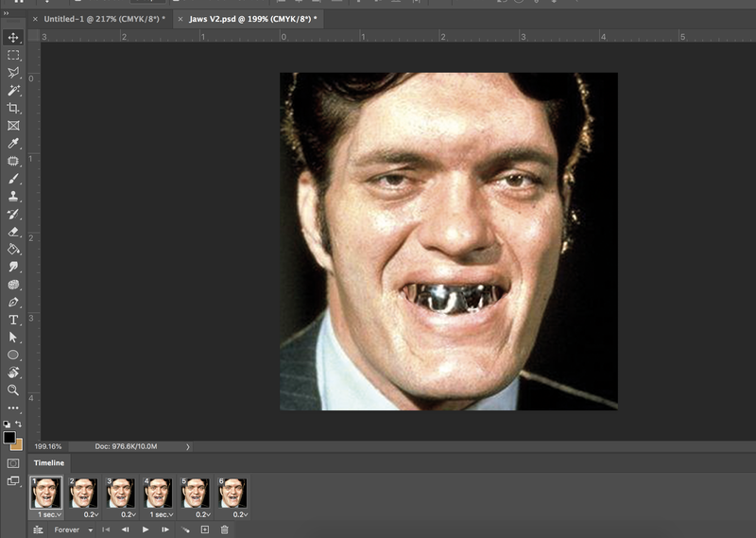
Task: Select the Ellipse shape tool
Action: (x=13, y=355)
